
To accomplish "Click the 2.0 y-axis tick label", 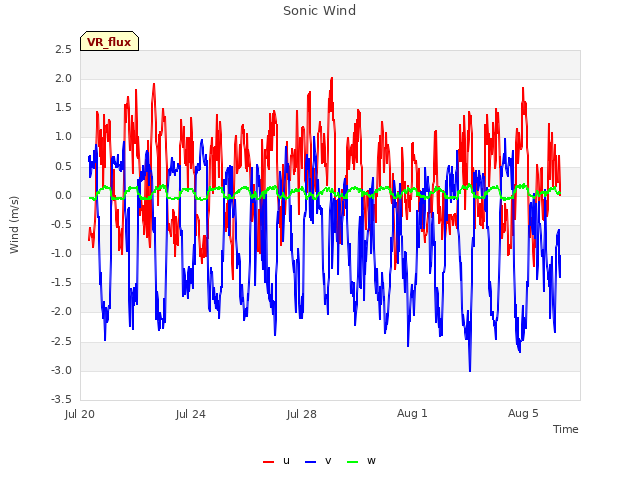I will coord(64,78).
